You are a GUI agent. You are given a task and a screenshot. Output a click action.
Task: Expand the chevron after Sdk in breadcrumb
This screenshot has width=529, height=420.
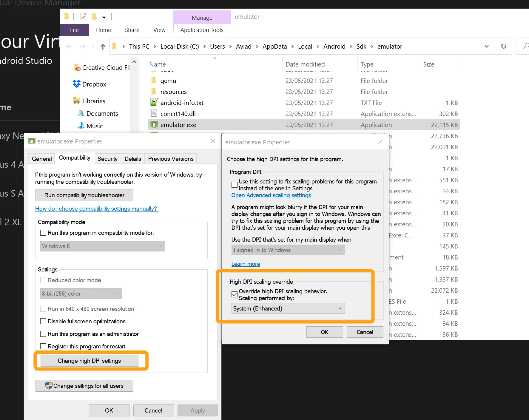coord(372,46)
